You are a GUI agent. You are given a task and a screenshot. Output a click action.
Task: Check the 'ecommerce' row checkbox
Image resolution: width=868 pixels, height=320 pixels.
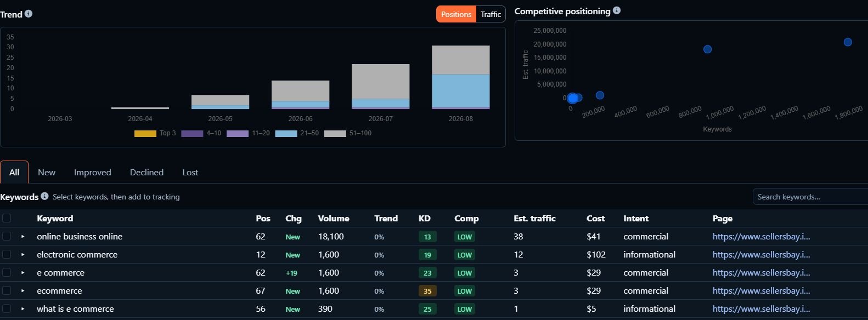point(7,290)
